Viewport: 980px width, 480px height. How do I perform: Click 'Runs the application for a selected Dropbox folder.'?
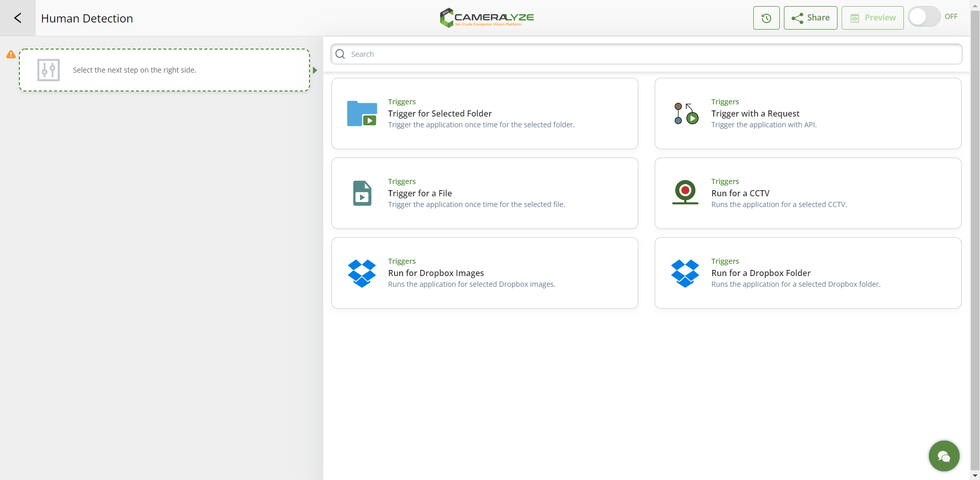(x=796, y=284)
